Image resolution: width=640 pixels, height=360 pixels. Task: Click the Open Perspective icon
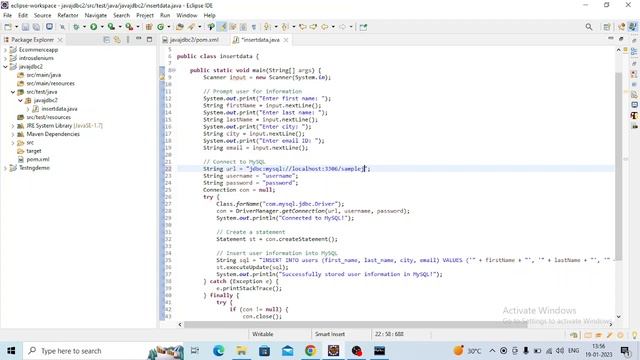point(607,27)
